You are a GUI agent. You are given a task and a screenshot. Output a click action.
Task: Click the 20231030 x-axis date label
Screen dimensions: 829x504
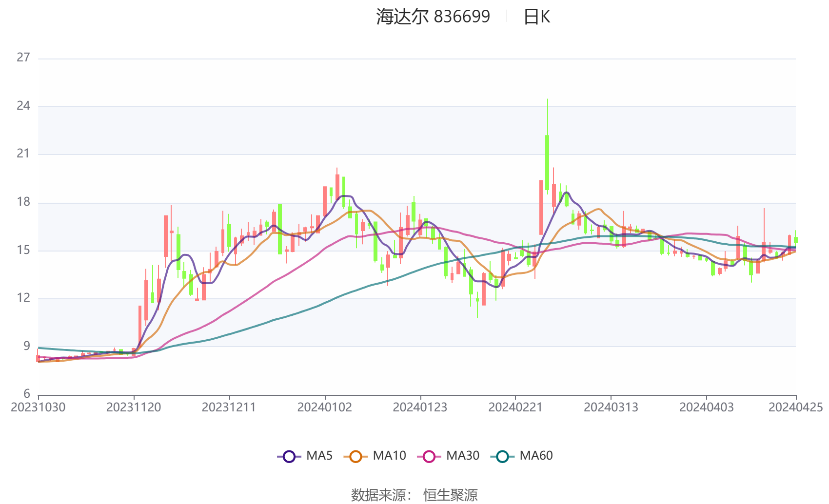pos(38,407)
